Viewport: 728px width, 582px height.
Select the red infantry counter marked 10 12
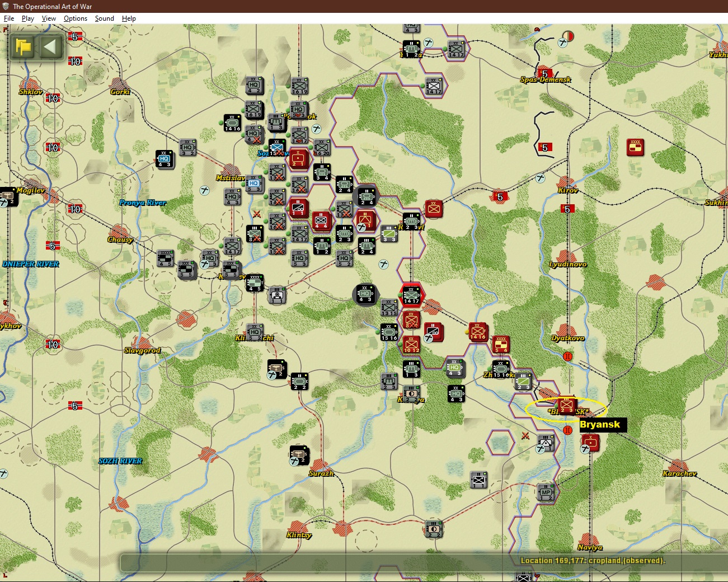pos(411,344)
